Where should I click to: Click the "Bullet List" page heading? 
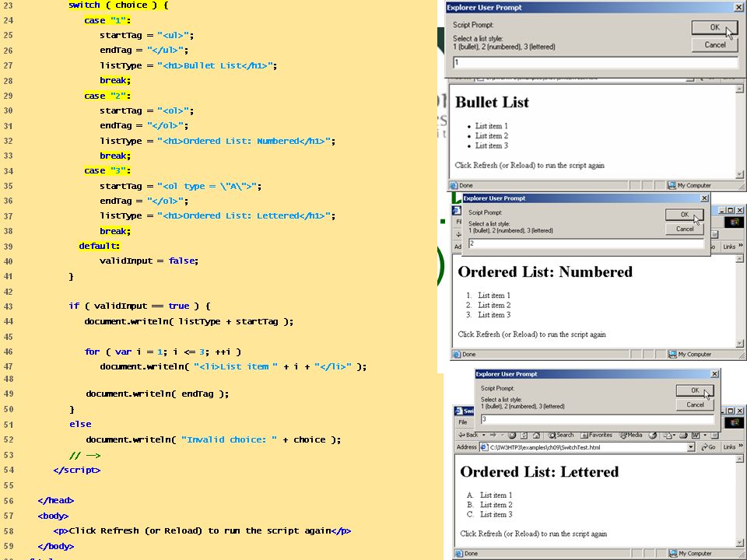(492, 103)
